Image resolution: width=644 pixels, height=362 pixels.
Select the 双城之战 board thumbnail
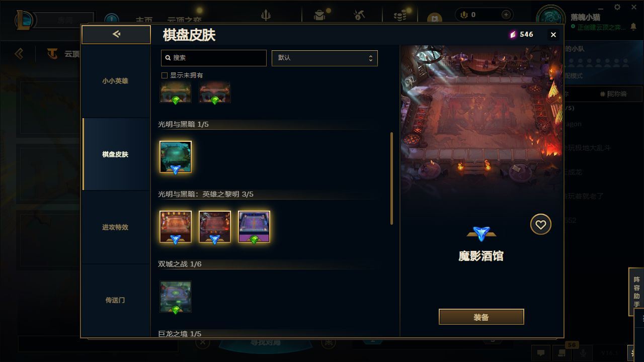(176, 297)
